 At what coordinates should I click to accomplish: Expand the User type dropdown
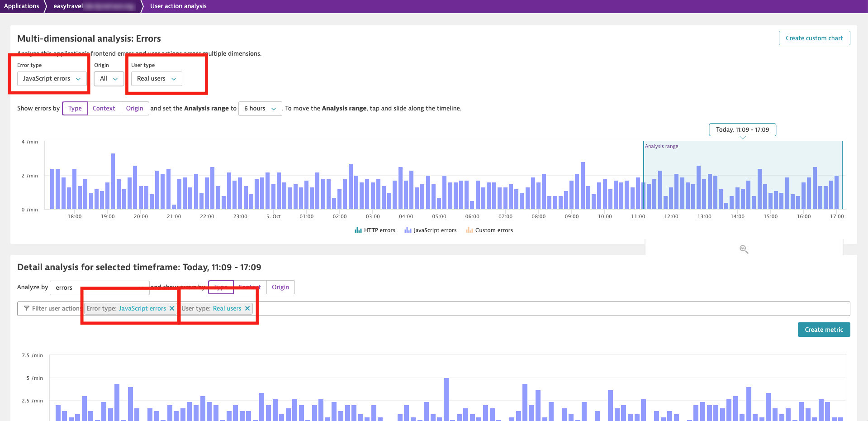[x=157, y=79]
